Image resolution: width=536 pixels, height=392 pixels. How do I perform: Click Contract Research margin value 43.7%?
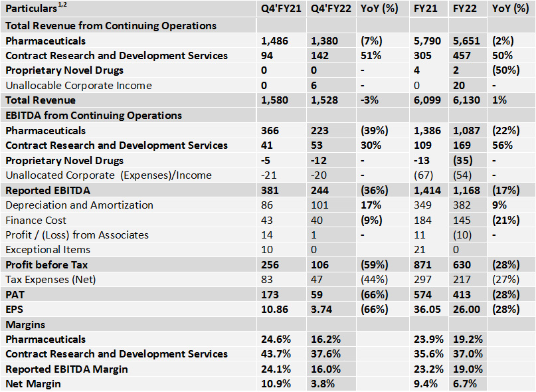coord(276,354)
